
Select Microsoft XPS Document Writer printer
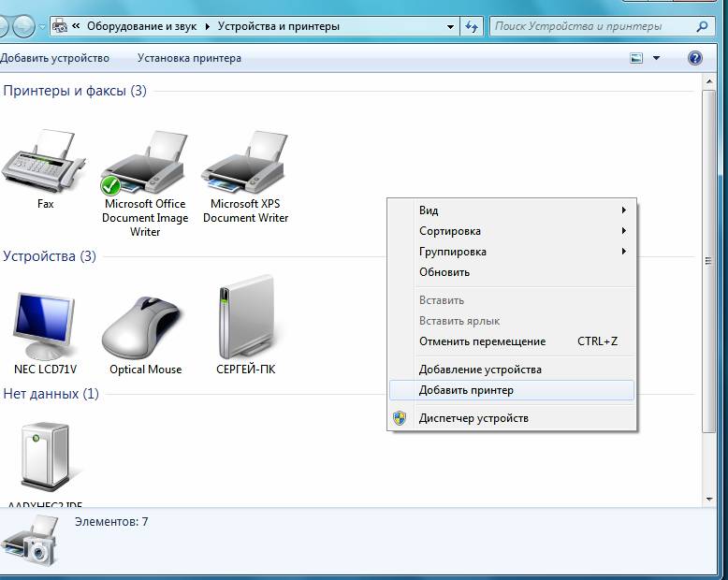(x=245, y=164)
